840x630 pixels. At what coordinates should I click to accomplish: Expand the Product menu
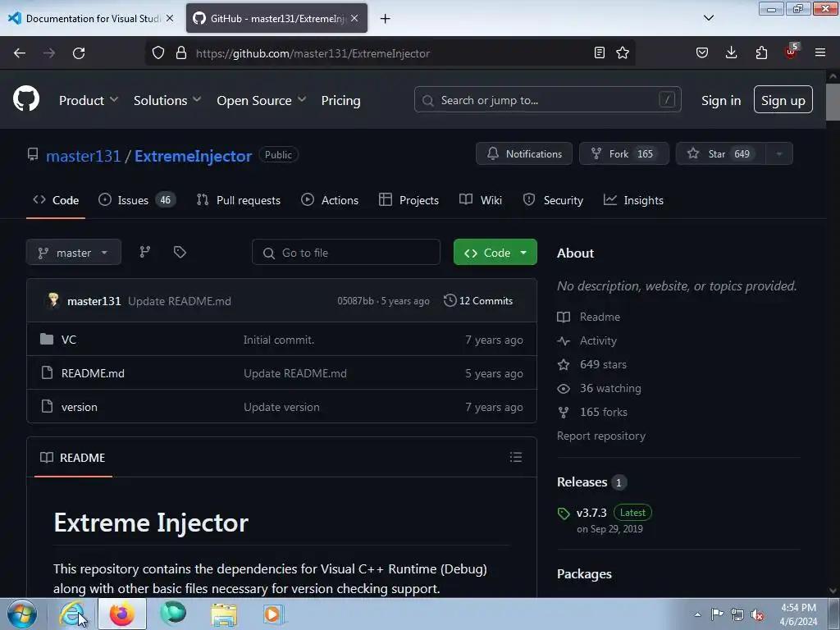(89, 100)
